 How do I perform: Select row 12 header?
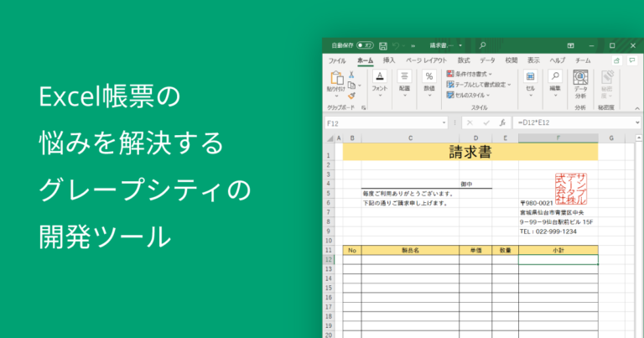(329, 259)
